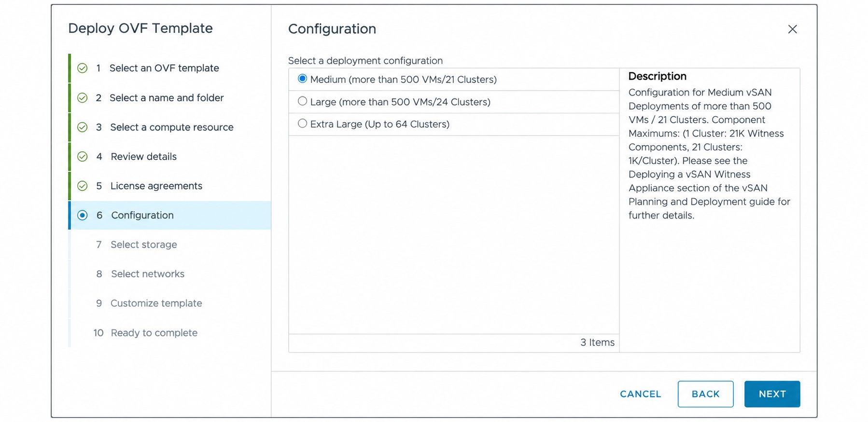The image size is (868, 422).
Task: Click the checkmark icon for License agreements
Action: (83, 186)
